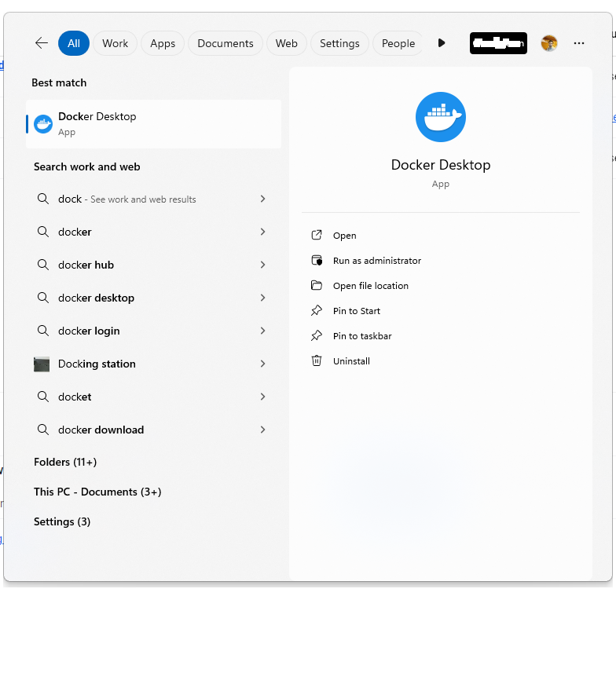This screenshot has width=616, height=695.
Task: Switch to the People filter tab
Action: [x=398, y=43]
